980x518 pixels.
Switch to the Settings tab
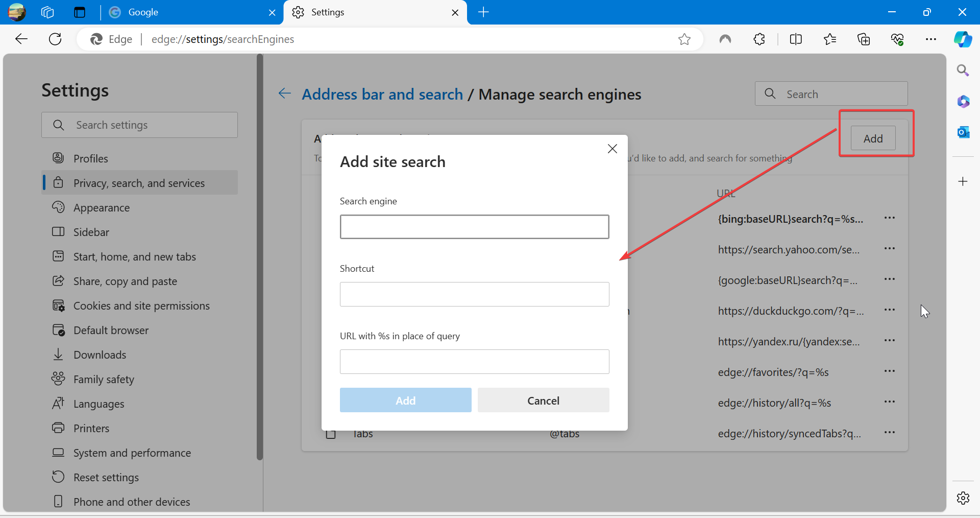pos(375,12)
